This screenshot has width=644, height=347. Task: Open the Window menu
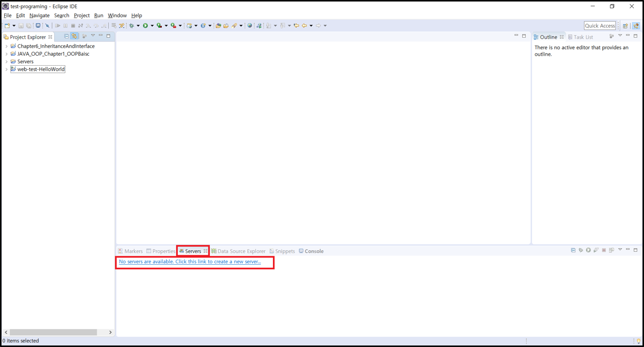point(117,16)
